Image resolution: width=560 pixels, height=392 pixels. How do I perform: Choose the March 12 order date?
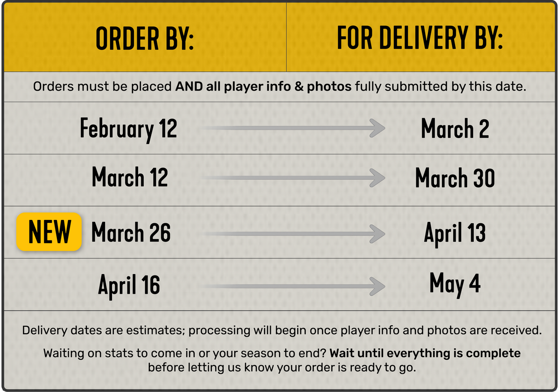(130, 178)
